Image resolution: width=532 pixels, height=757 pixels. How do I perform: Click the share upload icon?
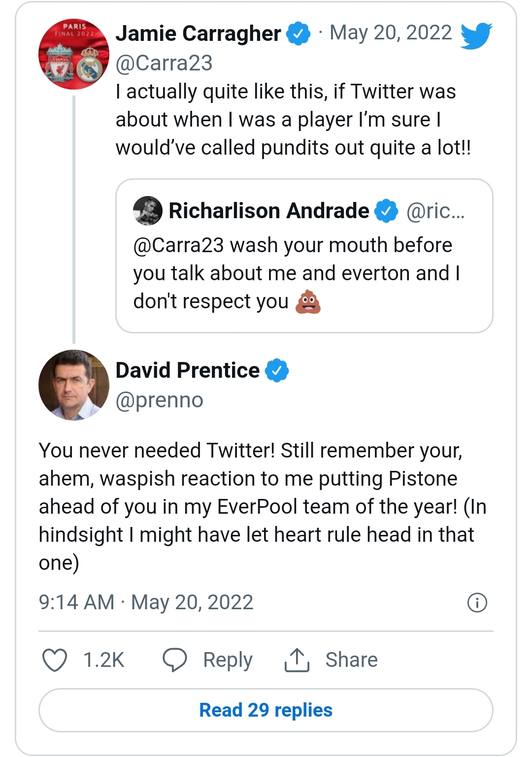pyautogui.click(x=297, y=660)
